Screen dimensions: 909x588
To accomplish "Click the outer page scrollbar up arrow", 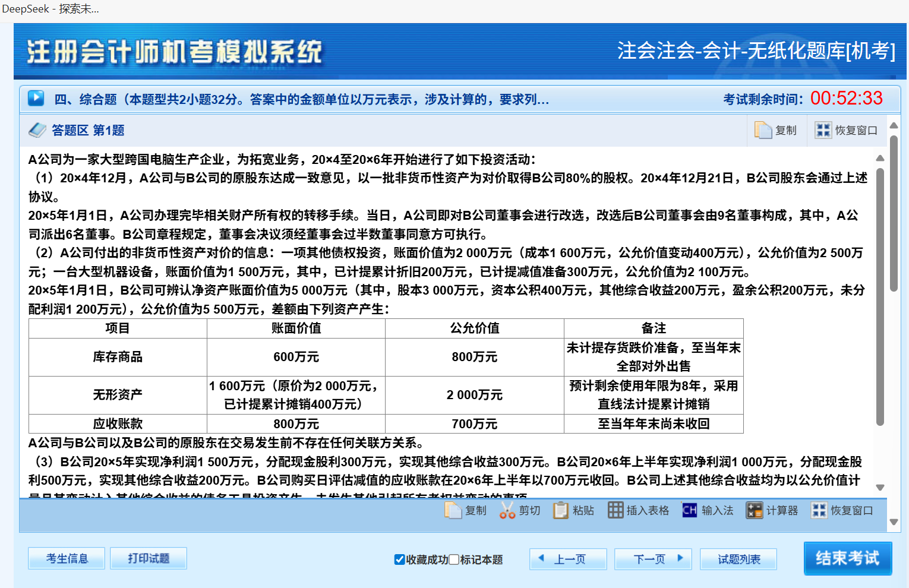I will pyautogui.click(x=894, y=125).
